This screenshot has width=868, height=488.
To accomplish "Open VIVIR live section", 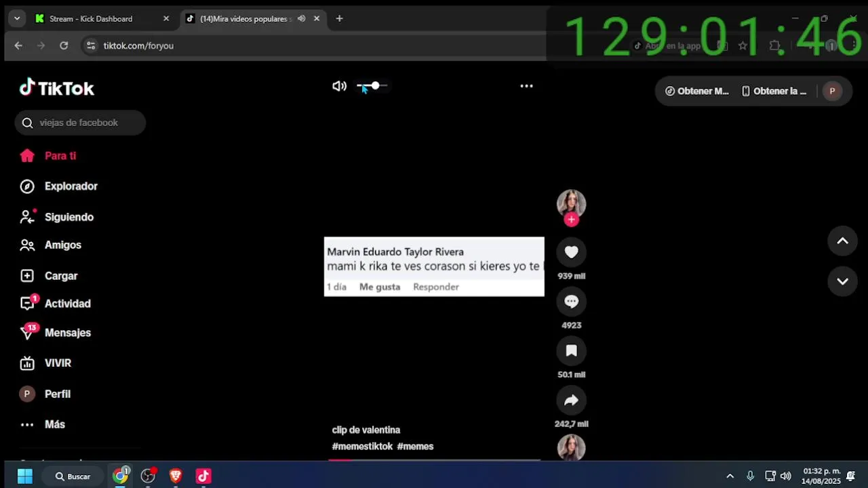I will [x=45, y=363].
